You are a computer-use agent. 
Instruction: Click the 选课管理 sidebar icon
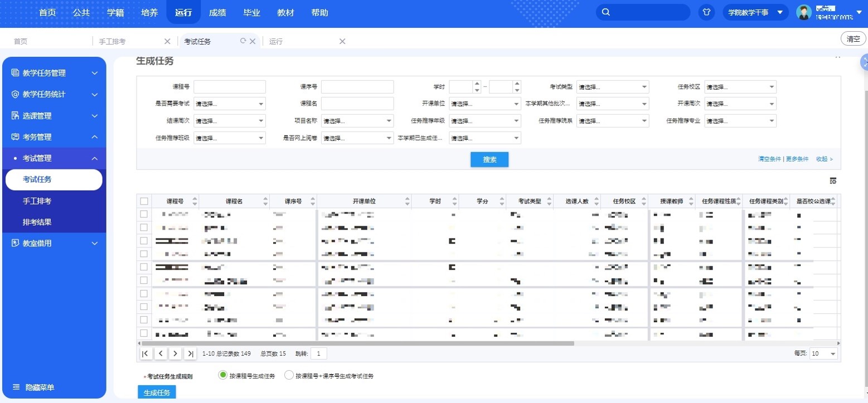pos(15,115)
